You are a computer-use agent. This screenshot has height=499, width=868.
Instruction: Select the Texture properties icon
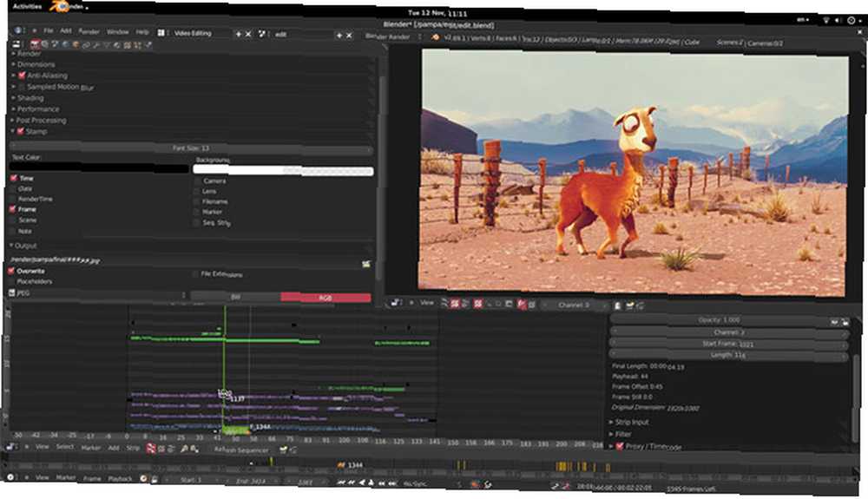point(128,45)
